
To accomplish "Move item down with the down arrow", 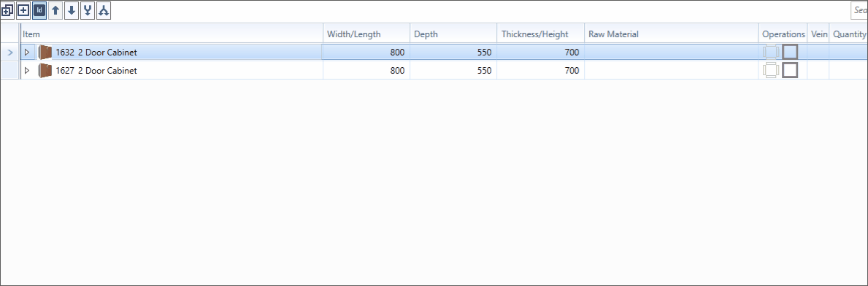I will pos(72,10).
